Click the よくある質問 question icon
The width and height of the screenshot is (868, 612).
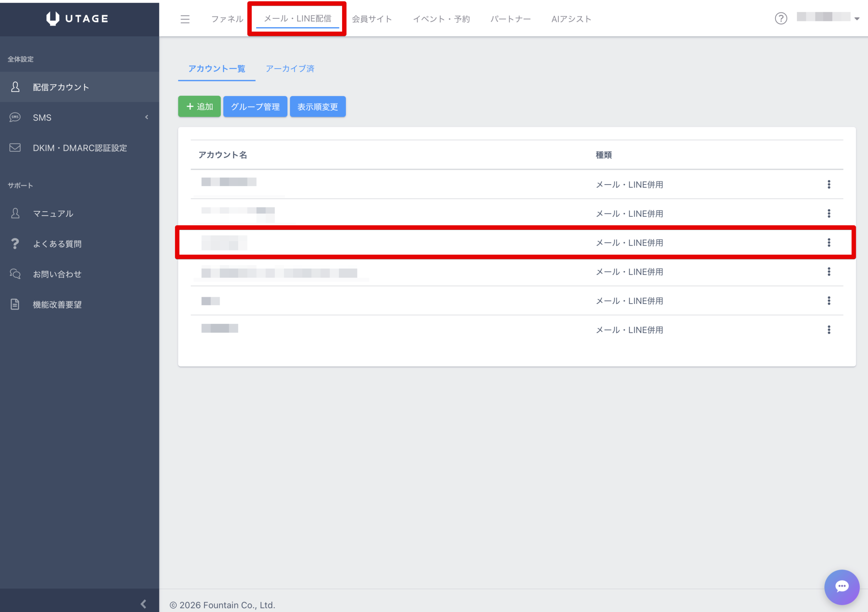15,244
